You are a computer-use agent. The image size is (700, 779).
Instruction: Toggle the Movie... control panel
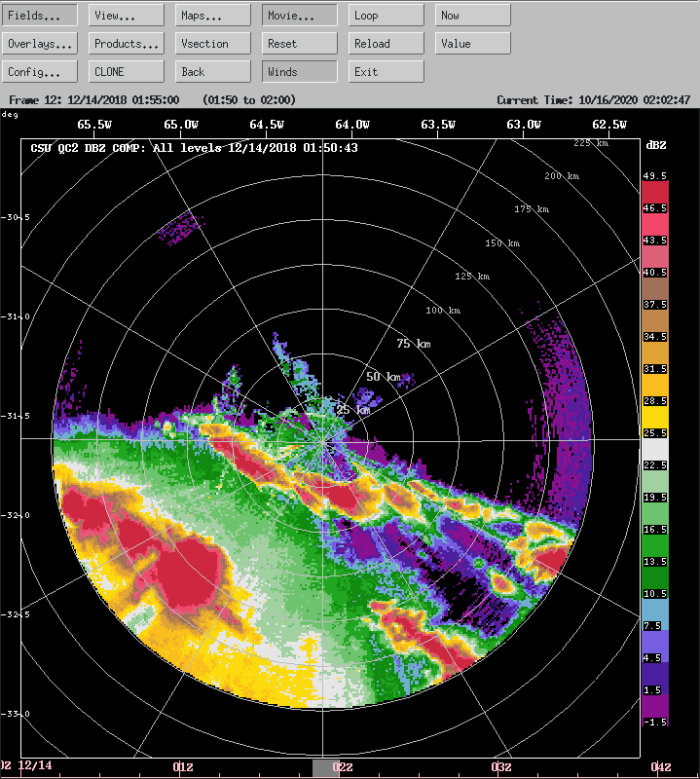pos(300,16)
